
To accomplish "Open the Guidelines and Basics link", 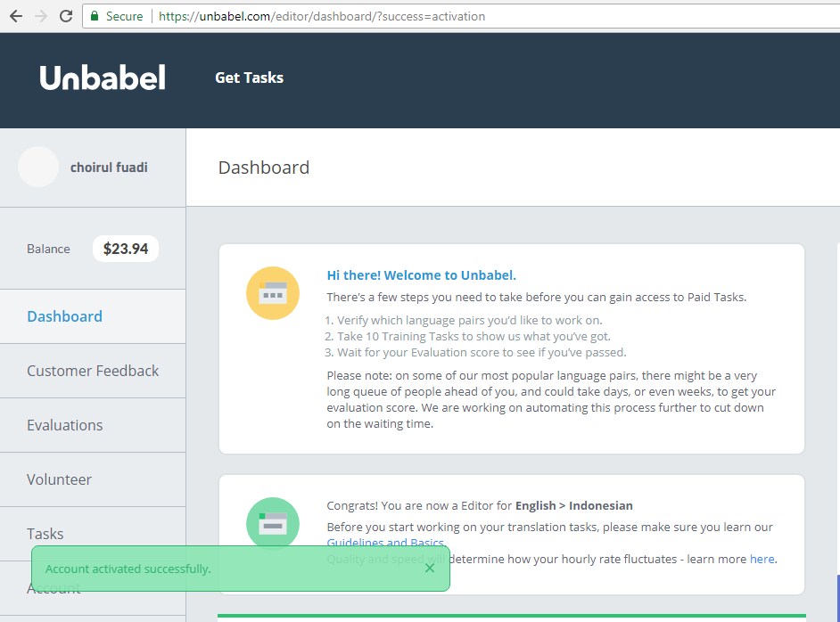I will point(385,542).
